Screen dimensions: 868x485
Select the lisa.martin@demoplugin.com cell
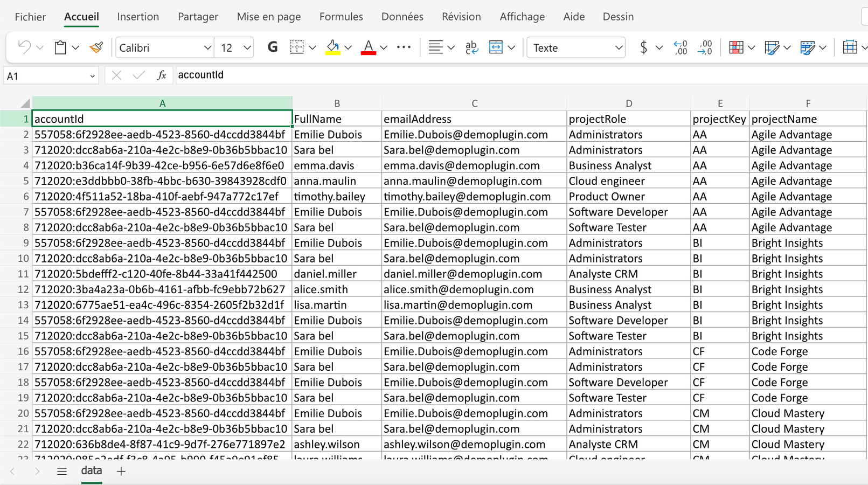click(474, 305)
